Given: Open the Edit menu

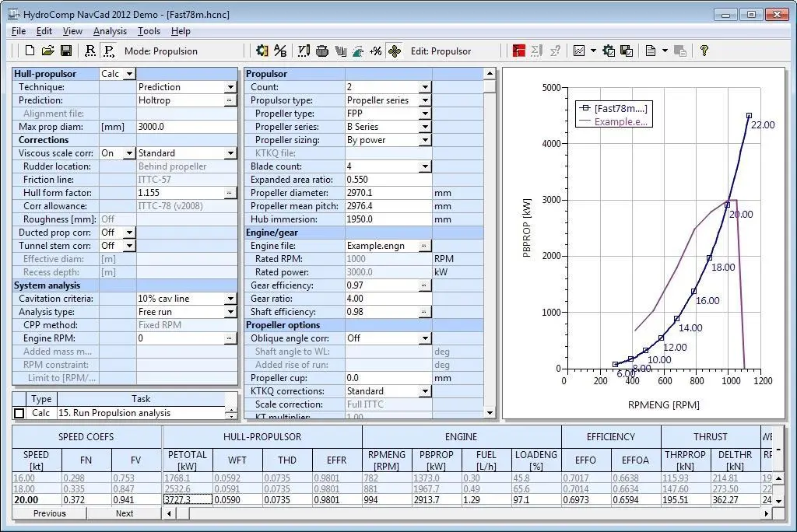Looking at the screenshot, I should [x=44, y=31].
